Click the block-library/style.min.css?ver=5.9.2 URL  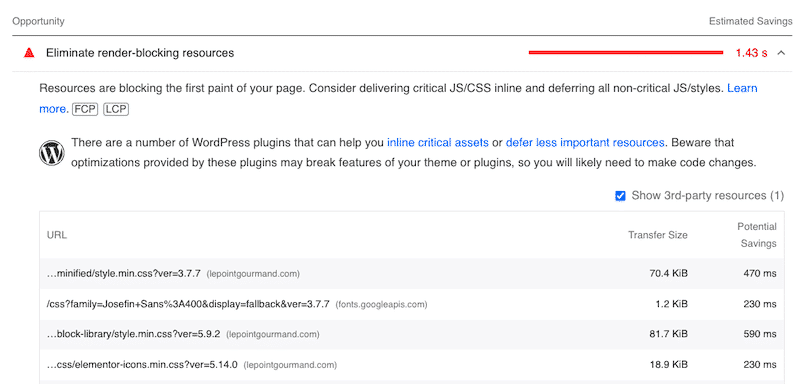[133, 334]
